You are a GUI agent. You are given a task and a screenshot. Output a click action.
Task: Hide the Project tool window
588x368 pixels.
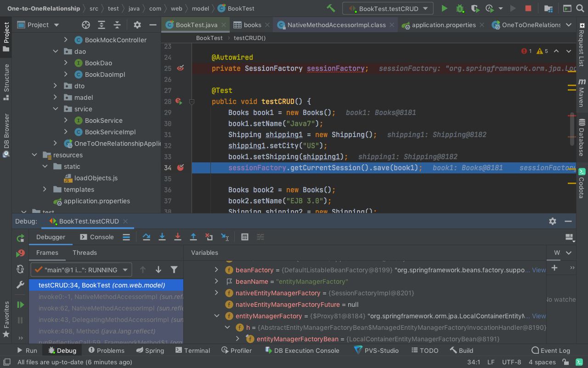click(153, 25)
